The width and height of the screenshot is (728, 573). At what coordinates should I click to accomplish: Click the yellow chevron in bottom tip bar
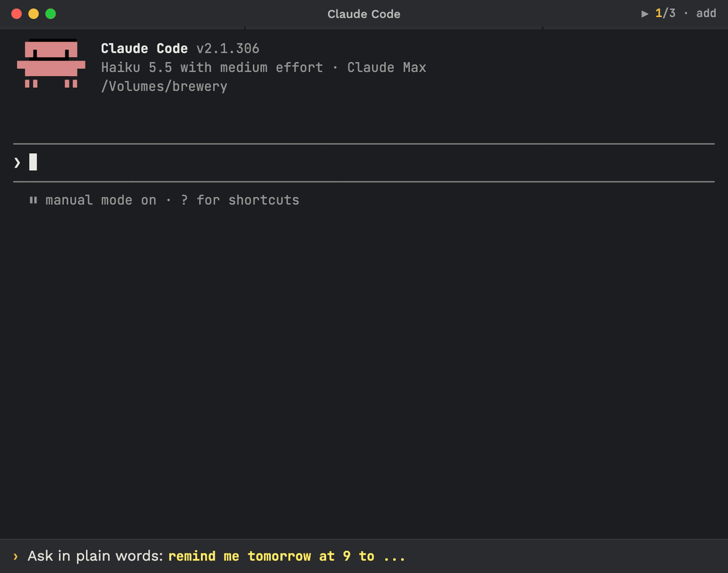[15, 557]
